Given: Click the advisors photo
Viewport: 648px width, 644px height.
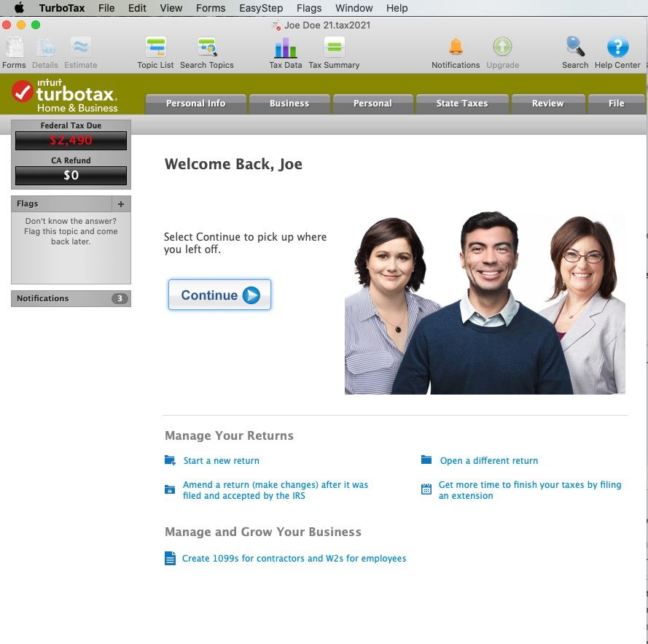Looking at the screenshot, I should (x=485, y=303).
